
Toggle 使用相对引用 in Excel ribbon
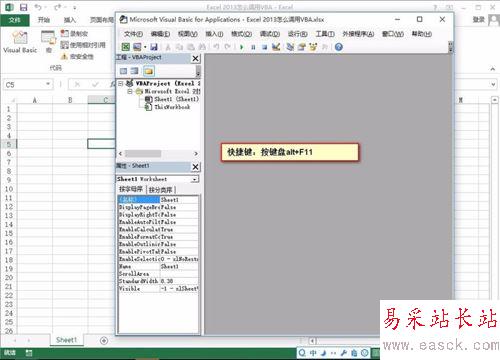(x=83, y=45)
